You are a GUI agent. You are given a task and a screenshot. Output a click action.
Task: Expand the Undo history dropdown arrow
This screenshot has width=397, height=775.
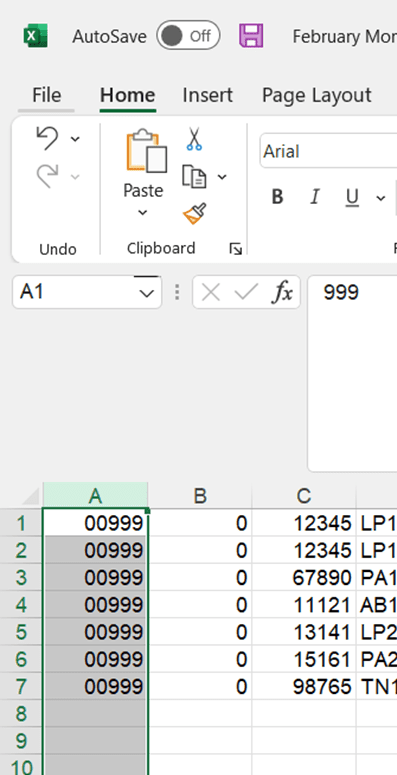click(75, 139)
